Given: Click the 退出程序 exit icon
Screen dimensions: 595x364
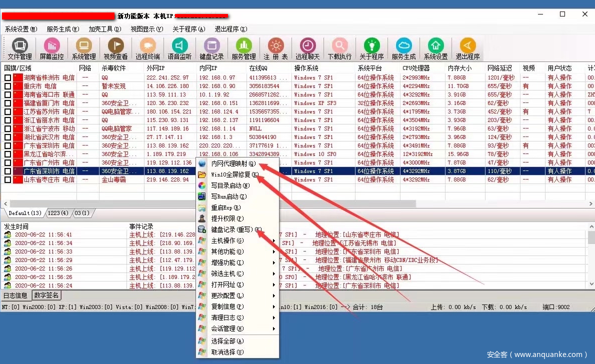Looking at the screenshot, I should click(467, 49).
